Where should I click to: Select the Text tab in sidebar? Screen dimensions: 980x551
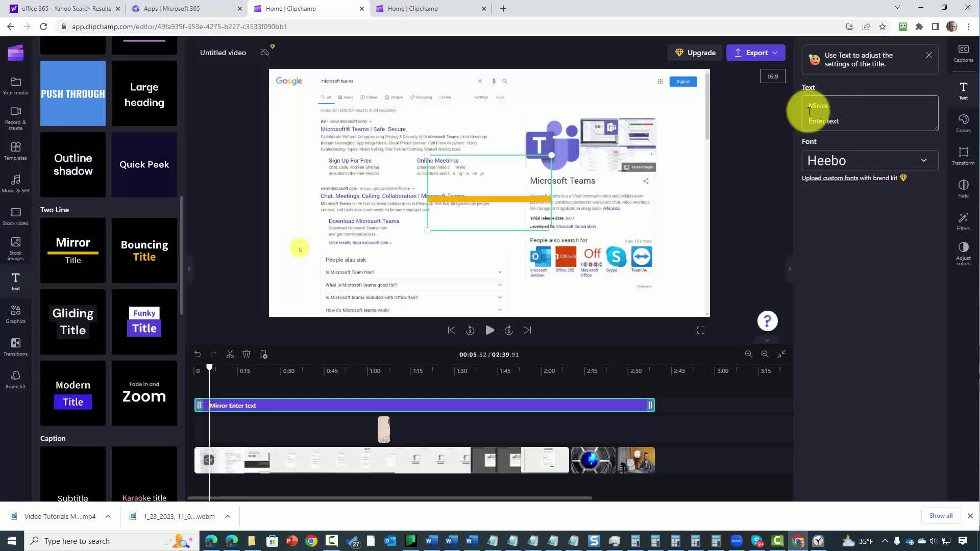click(x=15, y=282)
